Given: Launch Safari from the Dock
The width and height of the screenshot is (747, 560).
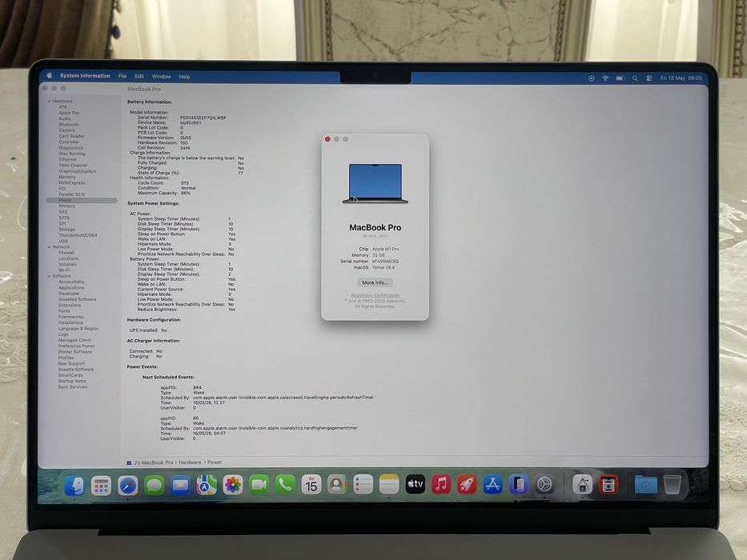Looking at the screenshot, I should (x=127, y=486).
